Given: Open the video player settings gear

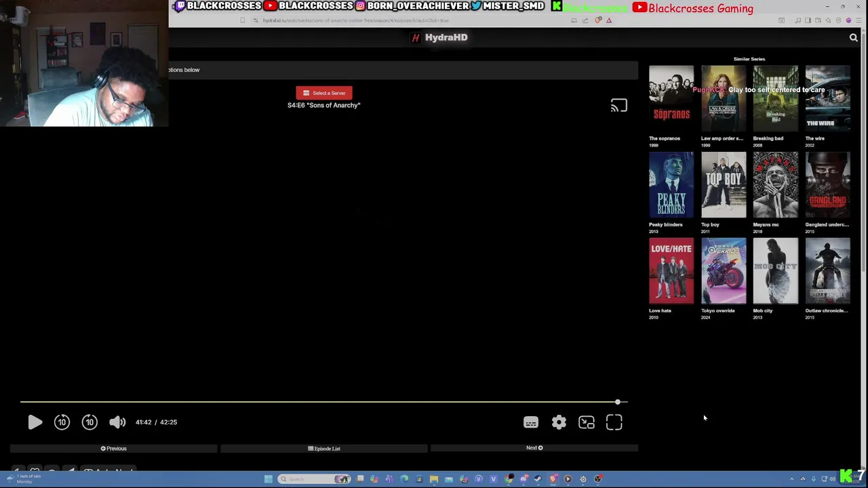Looking at the screenshot, I should tap(559, 423).
